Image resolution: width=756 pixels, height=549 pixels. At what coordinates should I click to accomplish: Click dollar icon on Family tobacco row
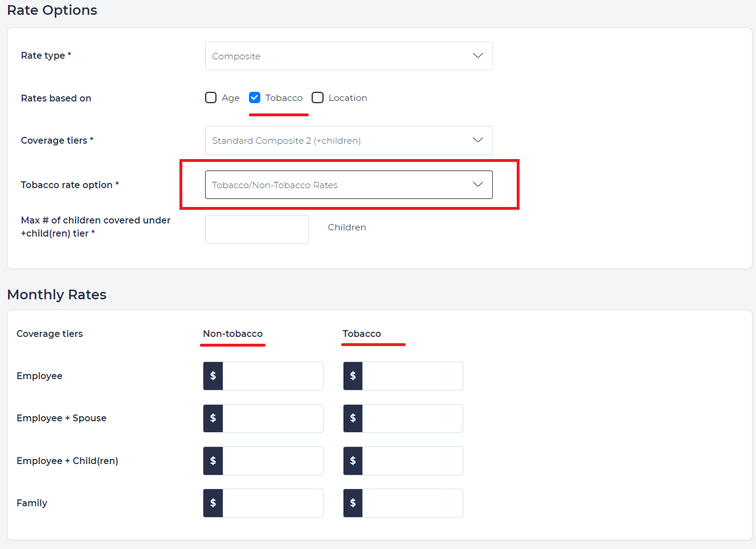coord(353,503)
